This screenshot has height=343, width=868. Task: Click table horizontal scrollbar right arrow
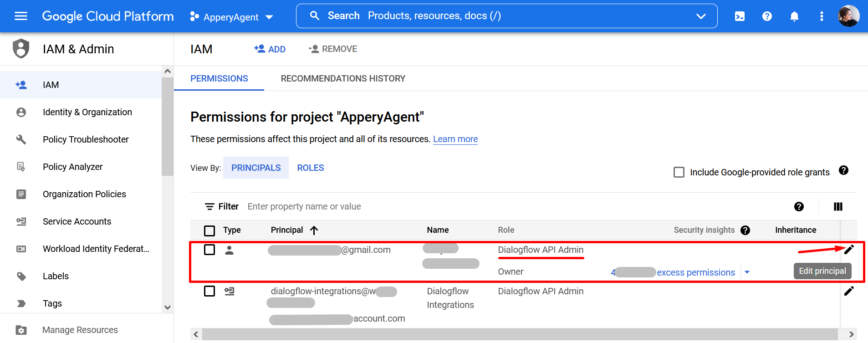click(851, 334)
